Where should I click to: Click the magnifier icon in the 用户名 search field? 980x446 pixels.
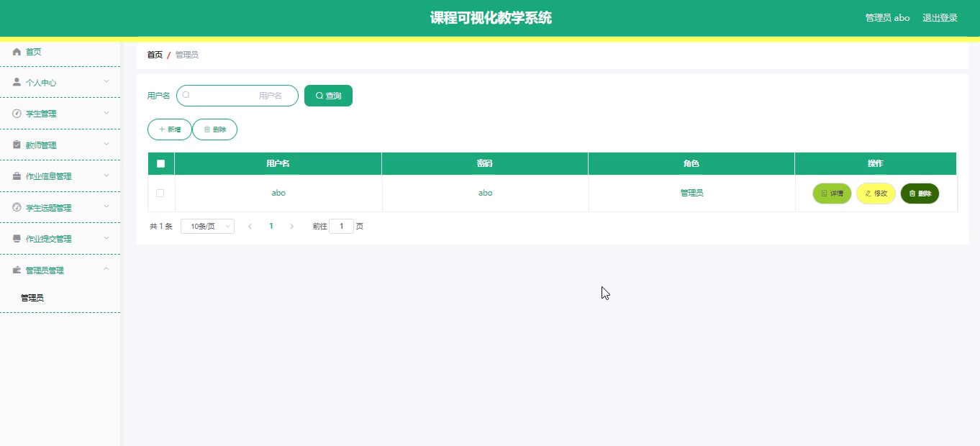(x=186, y=95)
